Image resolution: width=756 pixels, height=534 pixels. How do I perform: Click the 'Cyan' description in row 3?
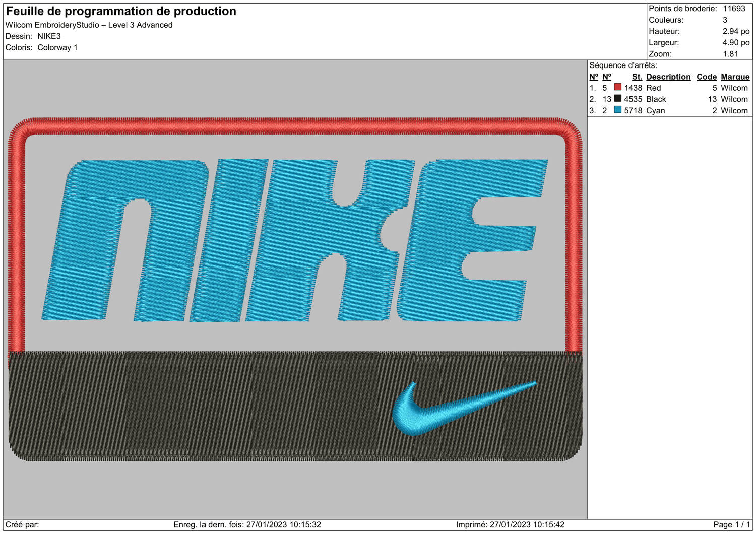point(655,111)
